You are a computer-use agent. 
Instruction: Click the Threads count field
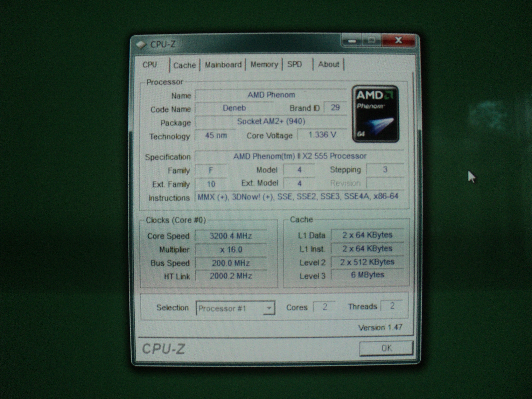(392, 306)
